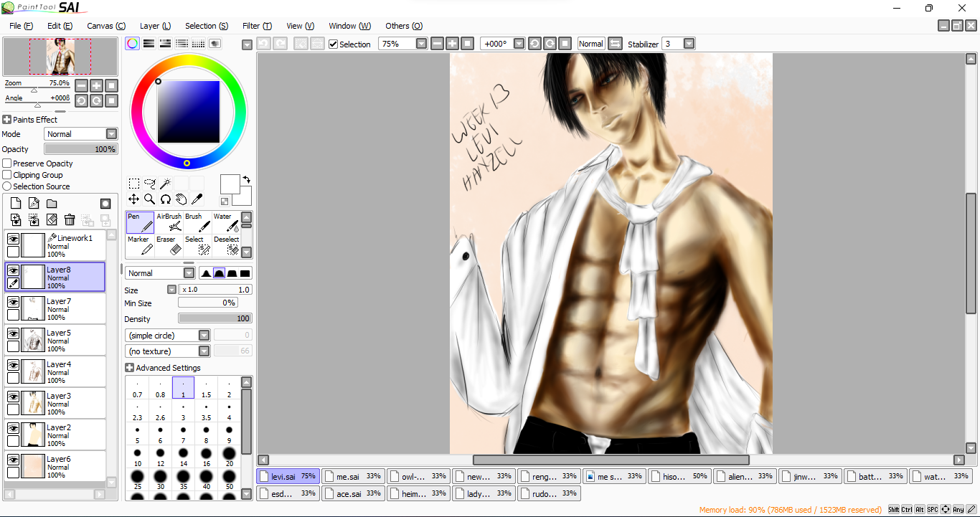Open the Filter menu
This screenshot has height=517, width=980.
click(x=257, y=26)
